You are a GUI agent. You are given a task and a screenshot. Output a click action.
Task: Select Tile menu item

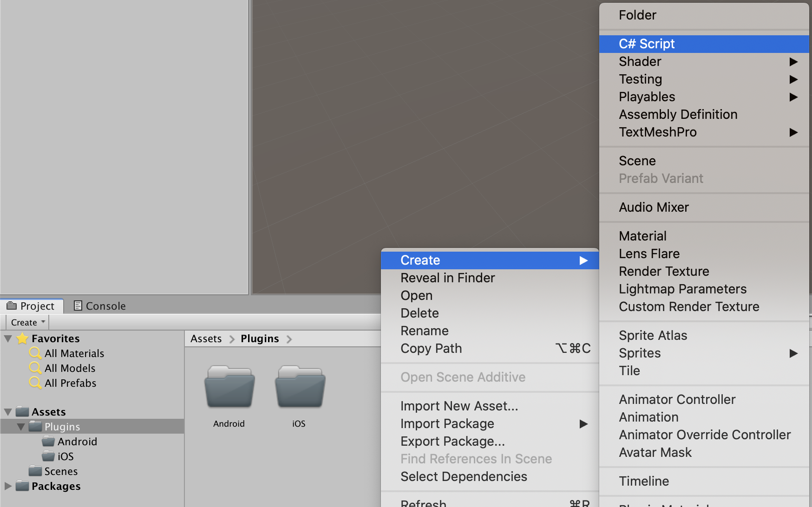pos(704,370)
